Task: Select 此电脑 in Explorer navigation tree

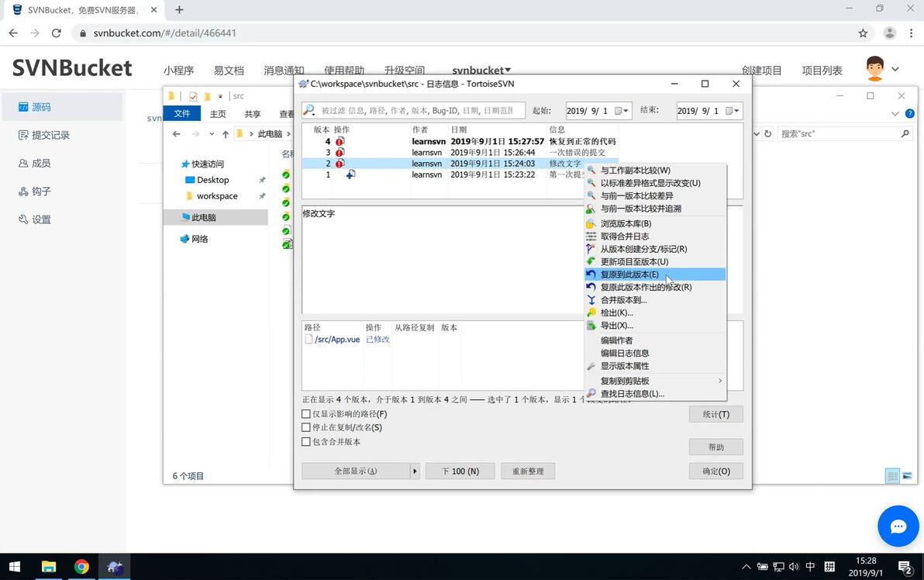Action: coord(203,217)
